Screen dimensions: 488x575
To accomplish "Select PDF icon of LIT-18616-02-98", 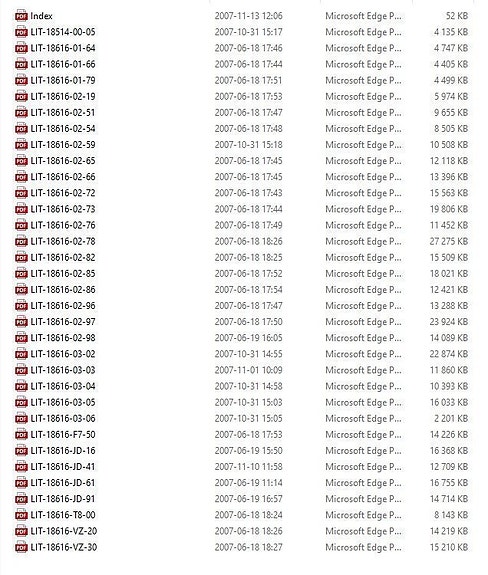I will tap(21, 338).
